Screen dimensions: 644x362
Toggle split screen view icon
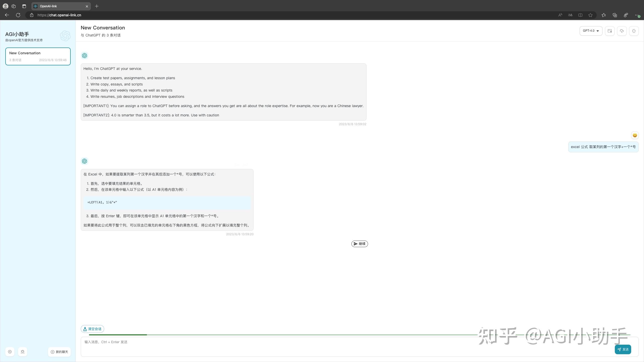pyautogui.click(x=580, y=15)
